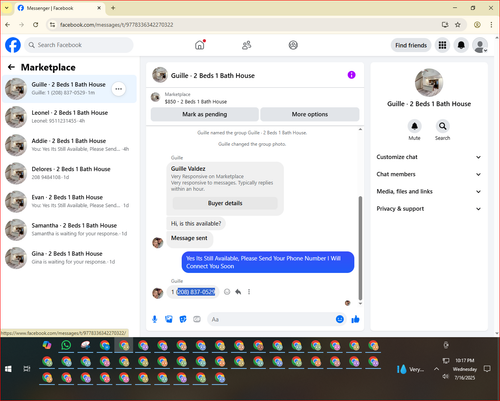This screenshot has height=401, width=500.
Task: Open the notifications bell in header
Action: 461,45
